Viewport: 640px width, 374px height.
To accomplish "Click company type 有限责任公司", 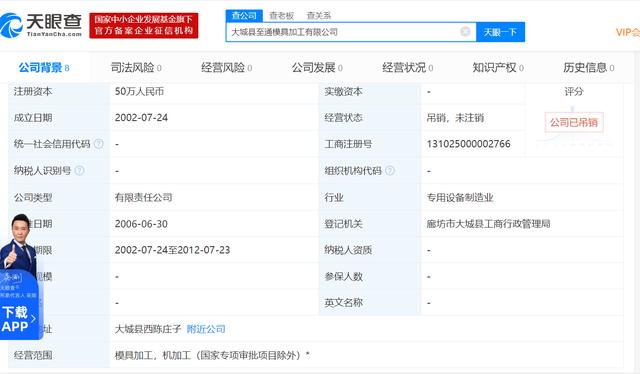I will click(143, 197).
